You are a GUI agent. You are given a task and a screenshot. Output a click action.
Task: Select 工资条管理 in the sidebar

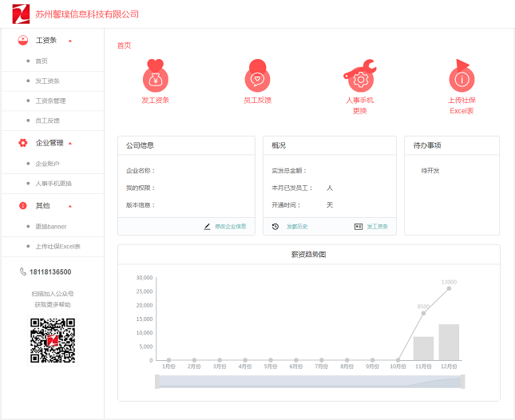coord(50,101)
